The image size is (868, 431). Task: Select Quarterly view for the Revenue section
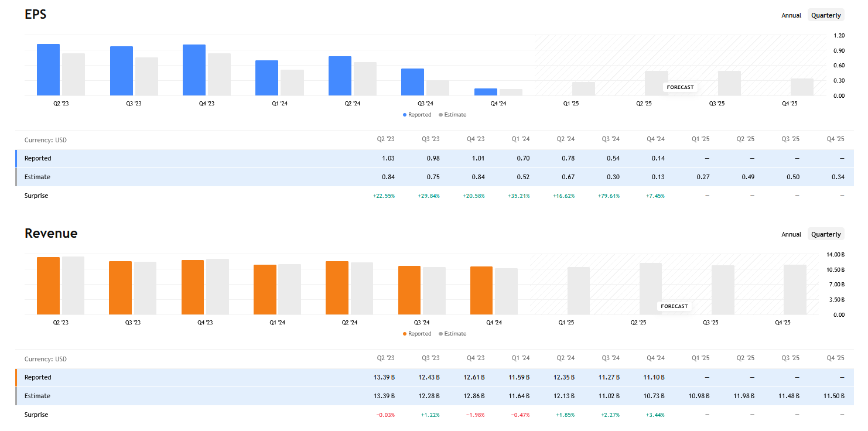coord(826,234)
